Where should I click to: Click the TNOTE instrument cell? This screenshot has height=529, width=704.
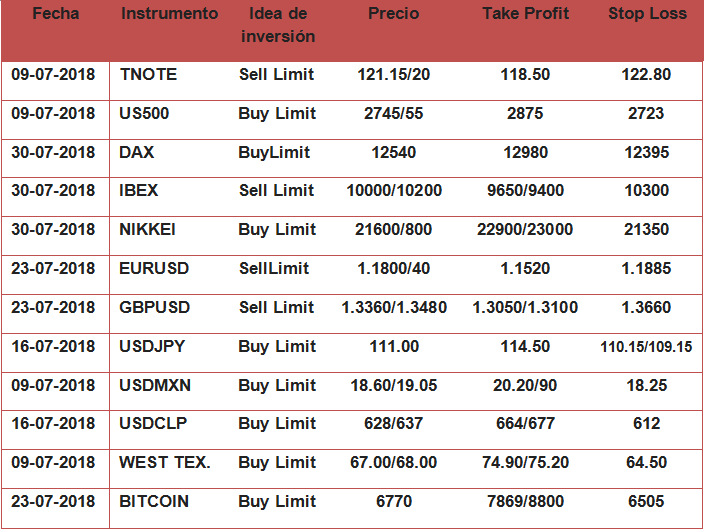point(148,75)
